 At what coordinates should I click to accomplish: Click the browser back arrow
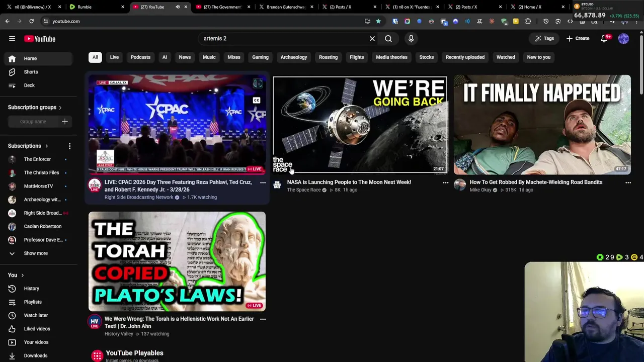click(x=7, y=21)
